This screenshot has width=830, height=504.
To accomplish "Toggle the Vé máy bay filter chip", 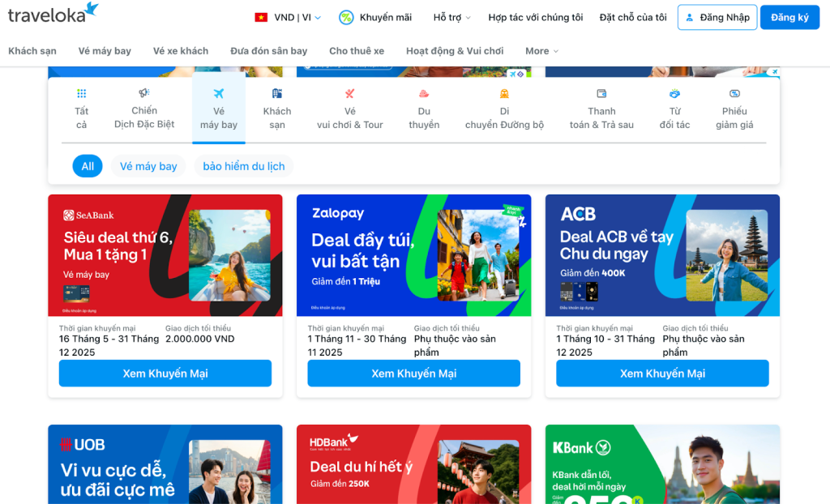I will click(148, 166).
